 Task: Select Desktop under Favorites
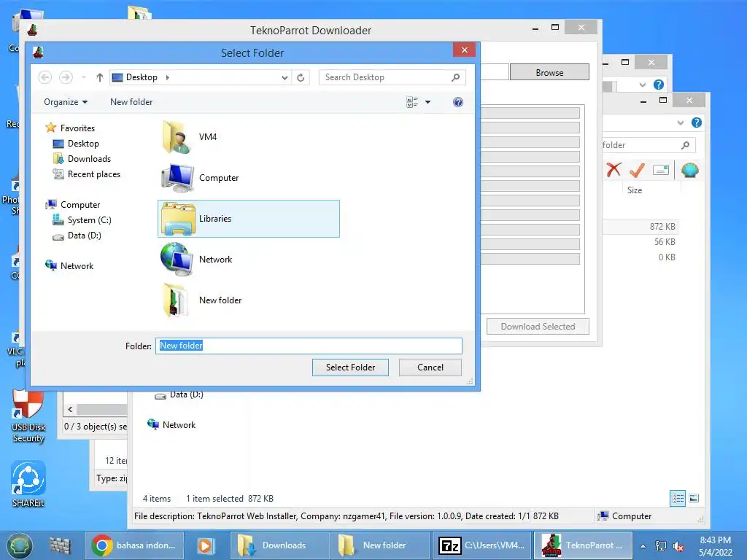[x=76, y=144]
